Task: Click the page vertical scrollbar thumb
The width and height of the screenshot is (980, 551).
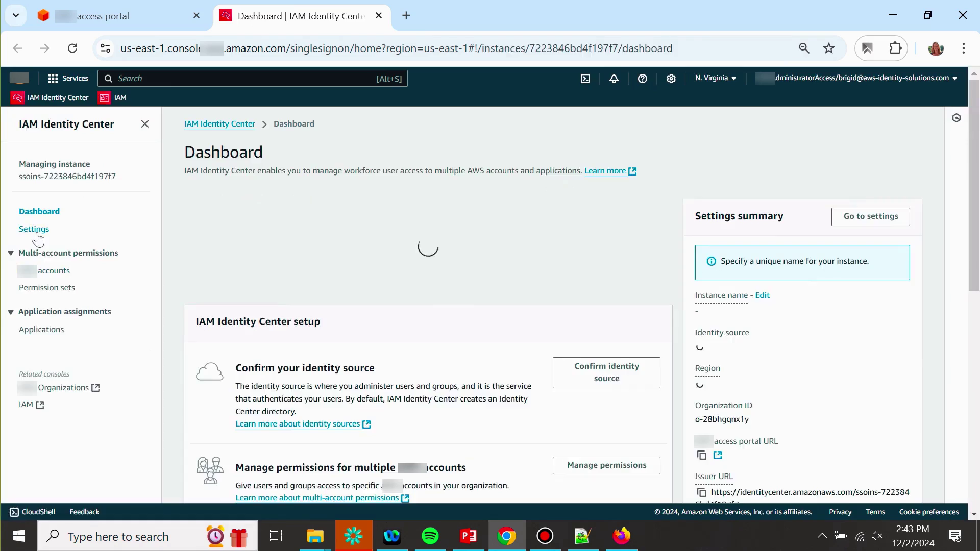Action: click(x=974, y=185)
